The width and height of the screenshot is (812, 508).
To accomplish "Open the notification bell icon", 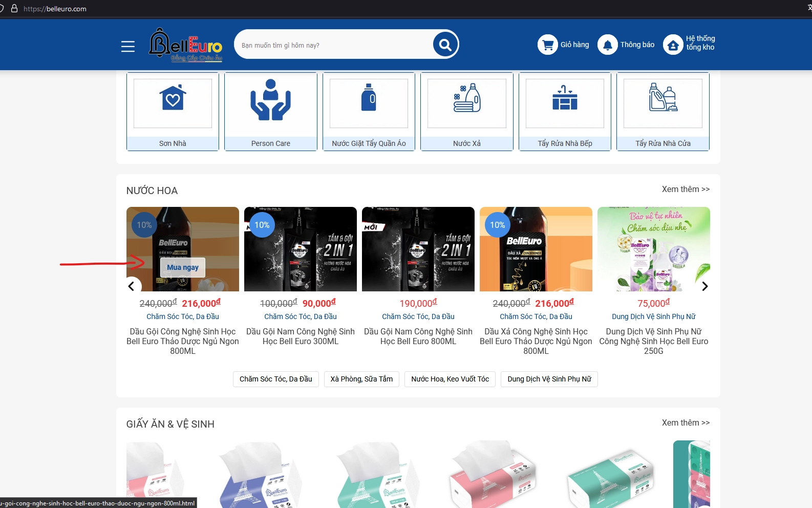I will pos(607,45).
